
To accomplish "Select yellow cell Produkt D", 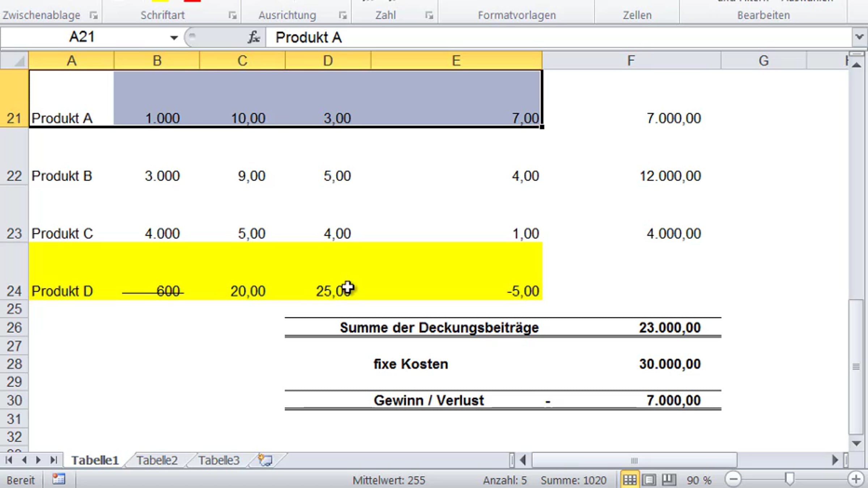I will click(x=71, y=271).
